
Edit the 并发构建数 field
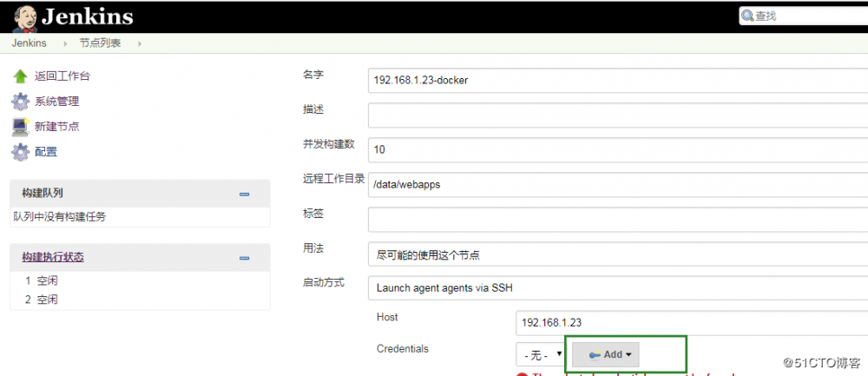click(618, 150)
